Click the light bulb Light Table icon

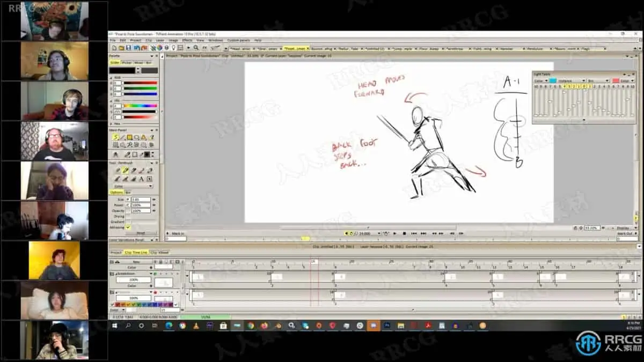click(173, 48)
